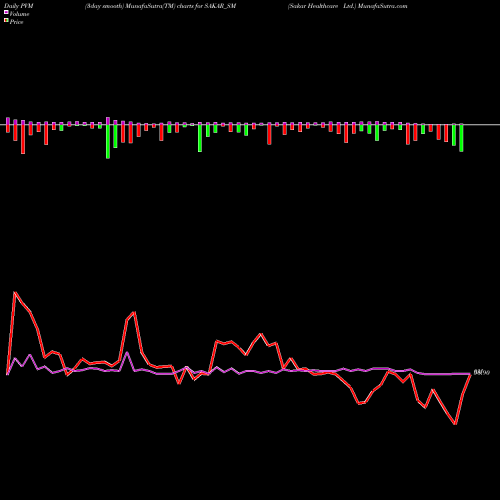Click the Price legend color swatch
Viewport: 500px width, 500px height.
(6, 21)
